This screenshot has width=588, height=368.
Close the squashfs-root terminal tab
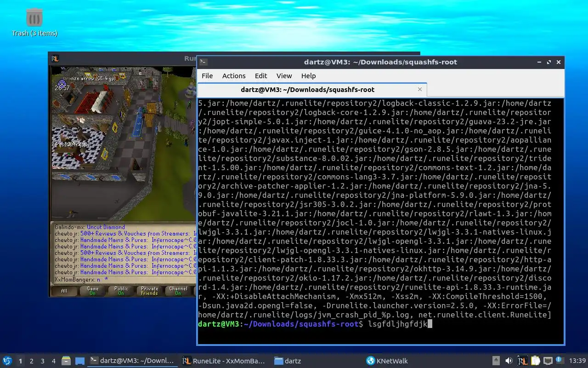419,89
